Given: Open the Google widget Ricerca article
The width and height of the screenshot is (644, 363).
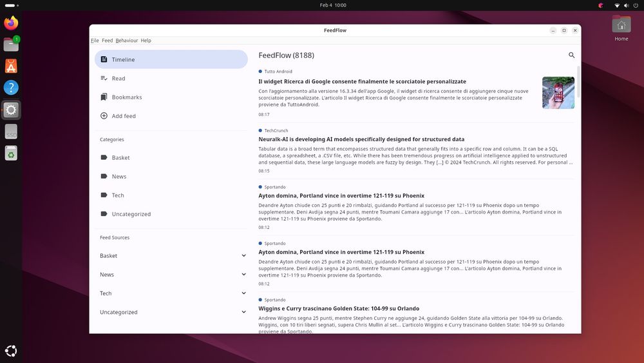Looking at the screenshot, I should (362, 81).
